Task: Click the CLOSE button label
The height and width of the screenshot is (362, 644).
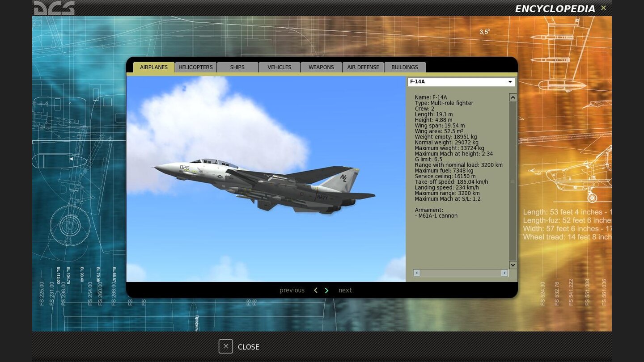Action: tap(249, 347)
